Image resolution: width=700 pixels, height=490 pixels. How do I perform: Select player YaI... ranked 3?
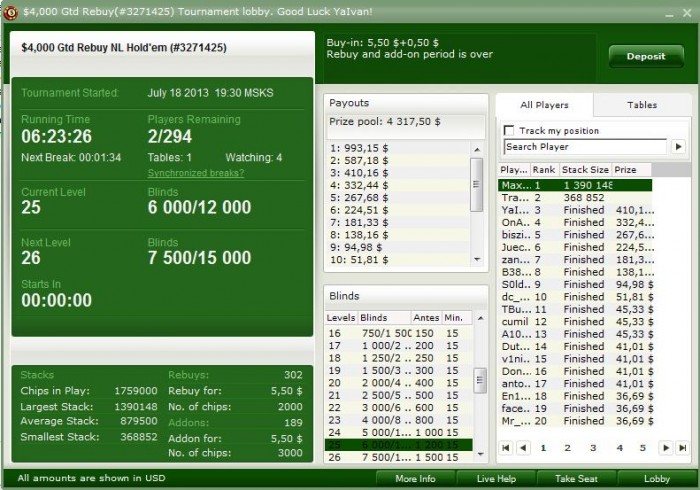575,210
